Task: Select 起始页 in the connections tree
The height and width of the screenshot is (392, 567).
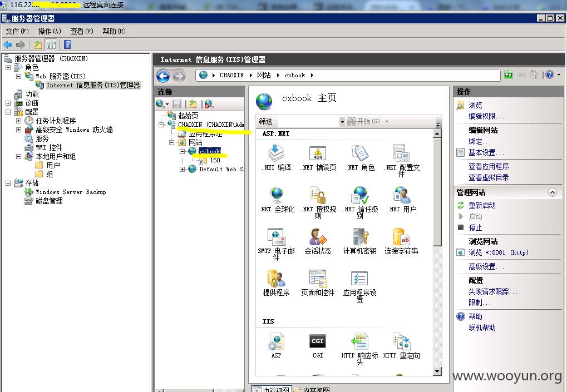Action: tap(188, 116)
